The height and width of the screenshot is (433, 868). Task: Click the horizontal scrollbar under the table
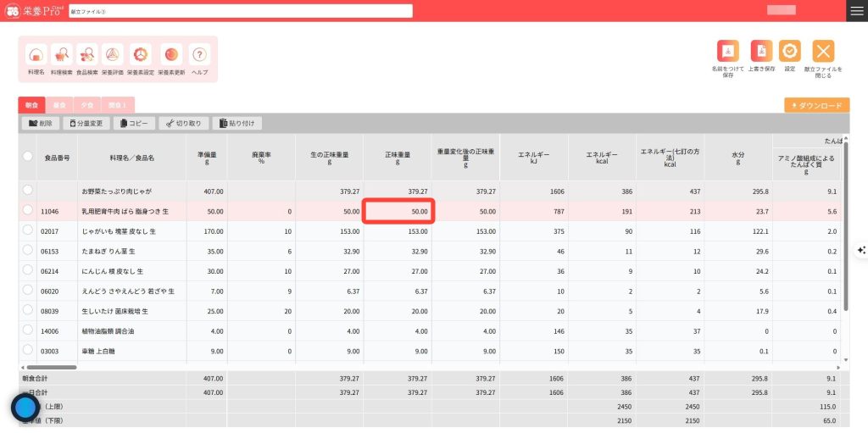point(51,367)
